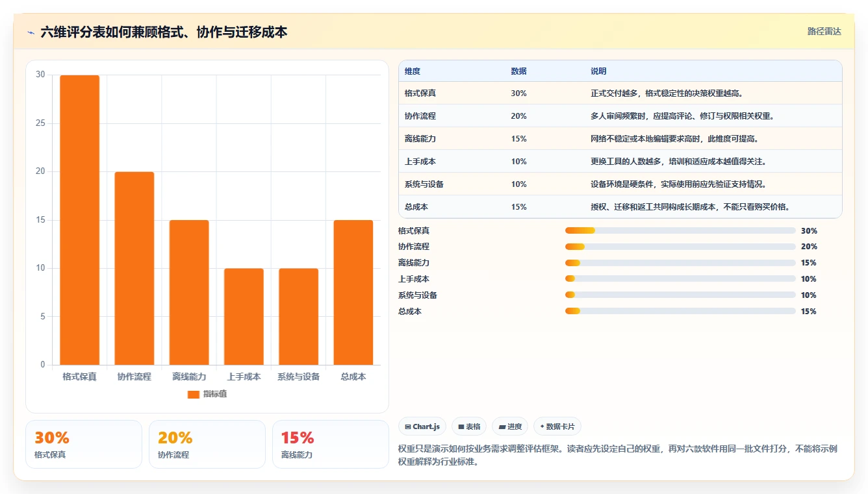
Task: Select the 进度 tag chip
Action: point(510,426)
